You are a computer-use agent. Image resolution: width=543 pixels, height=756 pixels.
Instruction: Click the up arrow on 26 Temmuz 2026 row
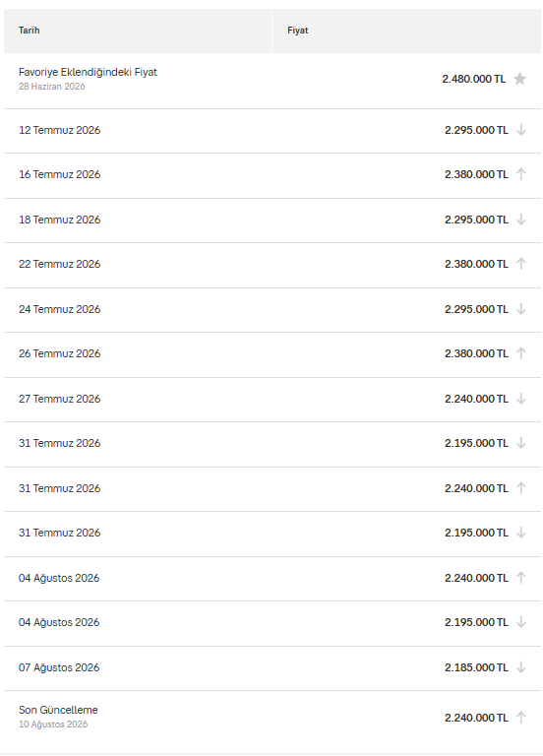(x=520, y=353)
